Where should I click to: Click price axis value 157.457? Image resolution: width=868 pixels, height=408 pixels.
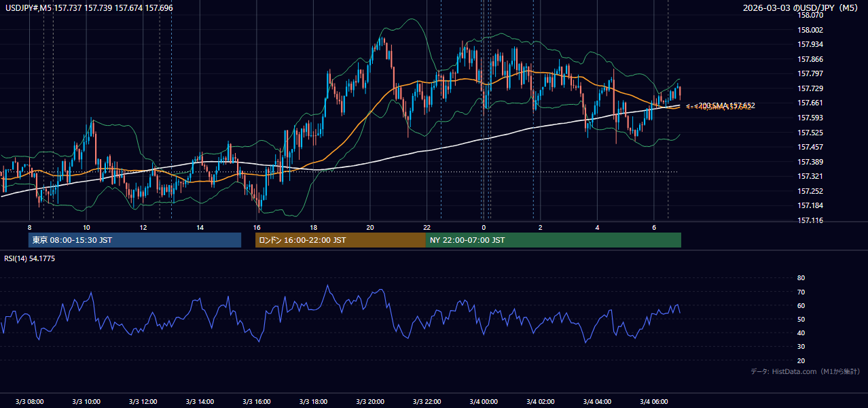pyautogui.click(x=810, y=147)
